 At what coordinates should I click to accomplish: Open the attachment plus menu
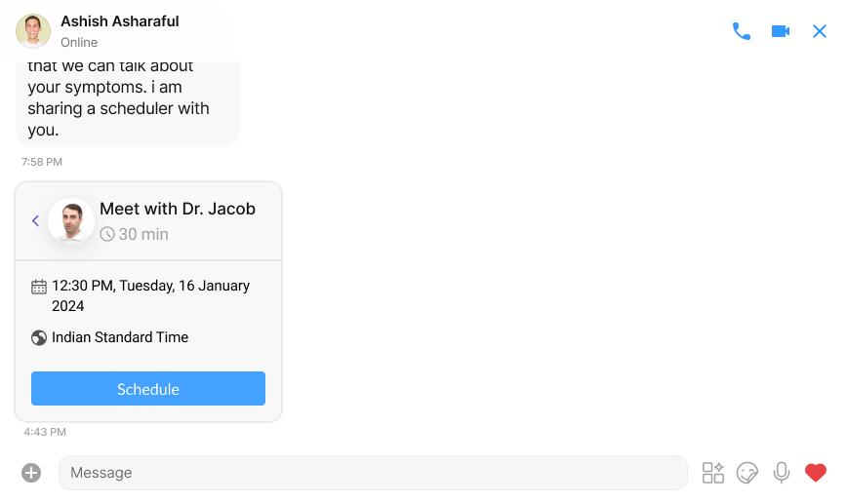pyautogui.click(x=31, y=473)
